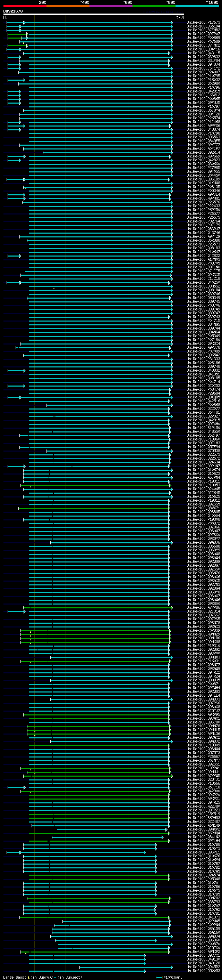Click the UniRef100_P07180 label
This screenshot has width=222, height=980.
[203, 340]
